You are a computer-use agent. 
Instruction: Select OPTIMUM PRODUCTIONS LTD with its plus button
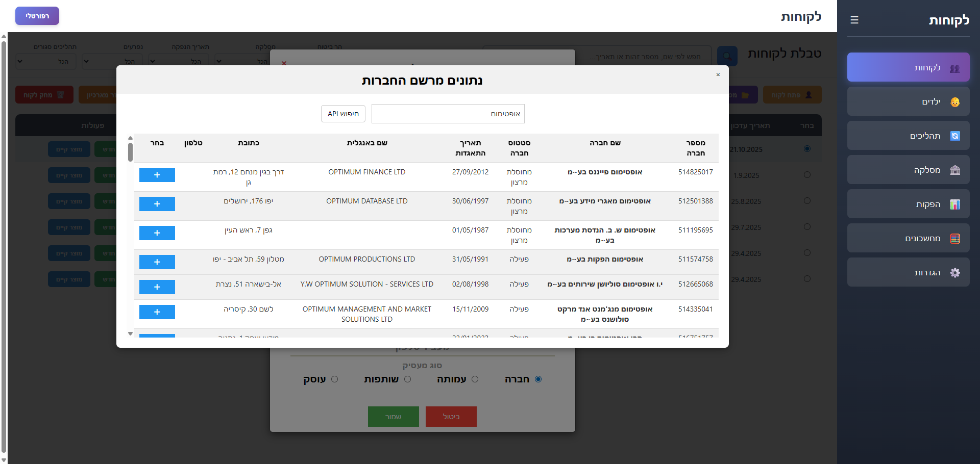point(157,262)
